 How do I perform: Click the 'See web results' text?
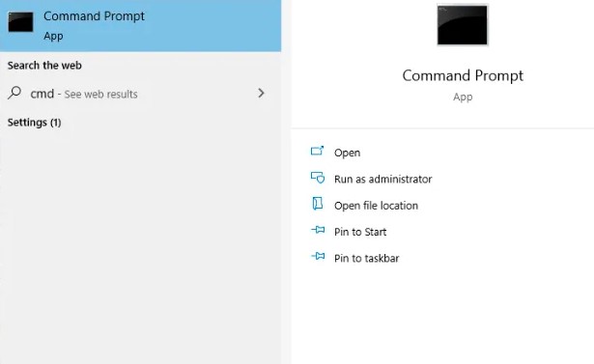[100, 94]
